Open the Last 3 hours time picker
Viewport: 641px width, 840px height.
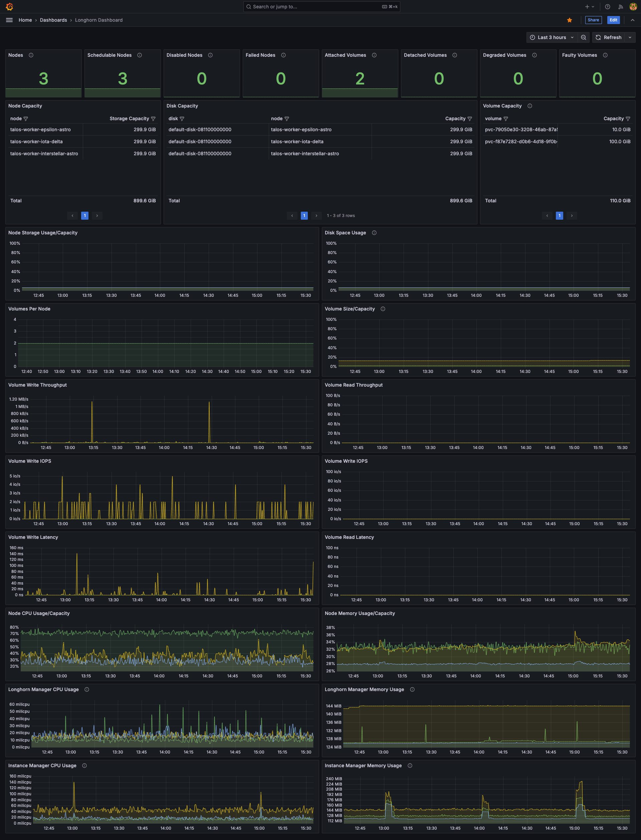(x=552, y=37)
